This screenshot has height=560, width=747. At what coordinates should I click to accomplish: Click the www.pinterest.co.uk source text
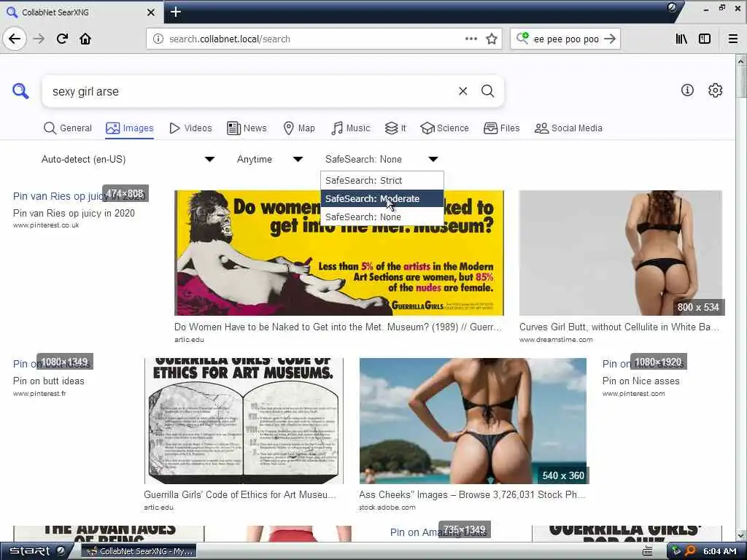pos(46,225)
